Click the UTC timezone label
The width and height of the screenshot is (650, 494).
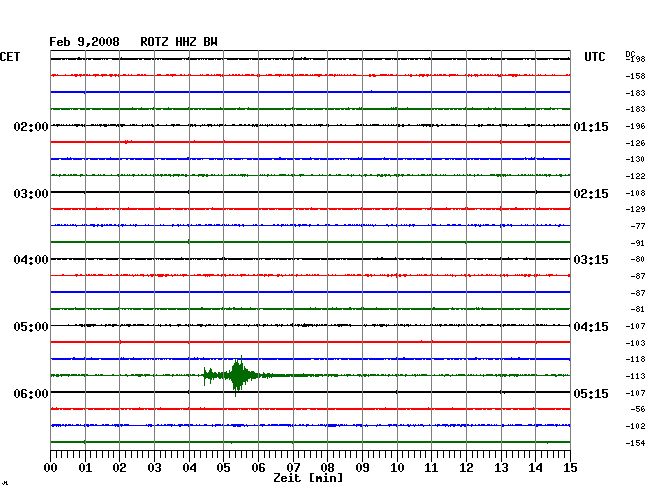tap(594, 57)
